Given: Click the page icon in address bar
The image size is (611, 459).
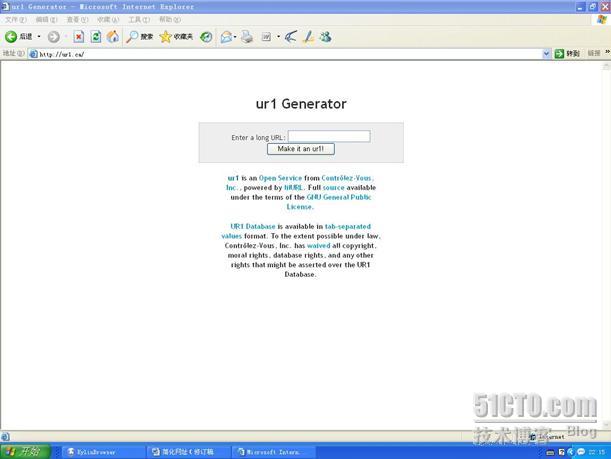Looking at the screenshot, I should click(34, 54).
